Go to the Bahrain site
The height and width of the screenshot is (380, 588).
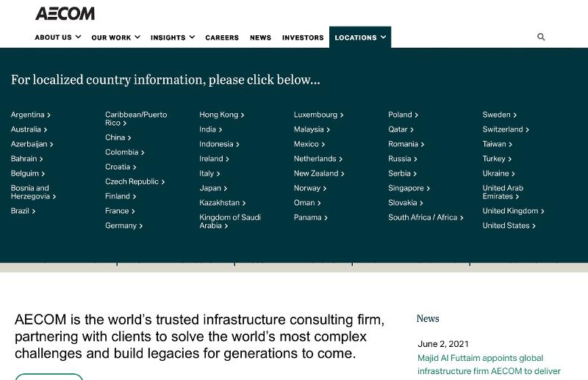click(x=26, y=159)
